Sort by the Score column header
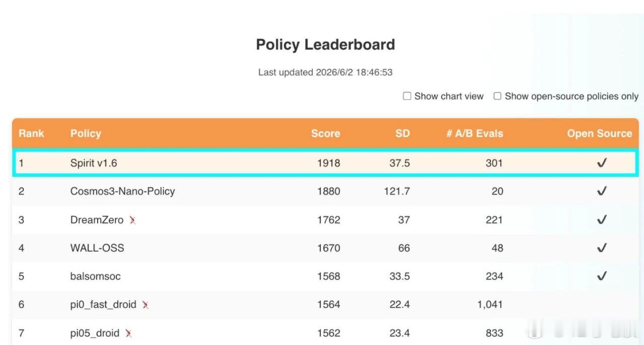Viewport: 644px width, 345px height. (326, 133)
